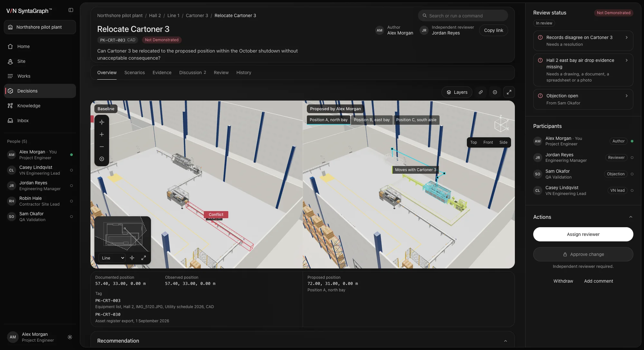Select Side view

pos(503,142)
